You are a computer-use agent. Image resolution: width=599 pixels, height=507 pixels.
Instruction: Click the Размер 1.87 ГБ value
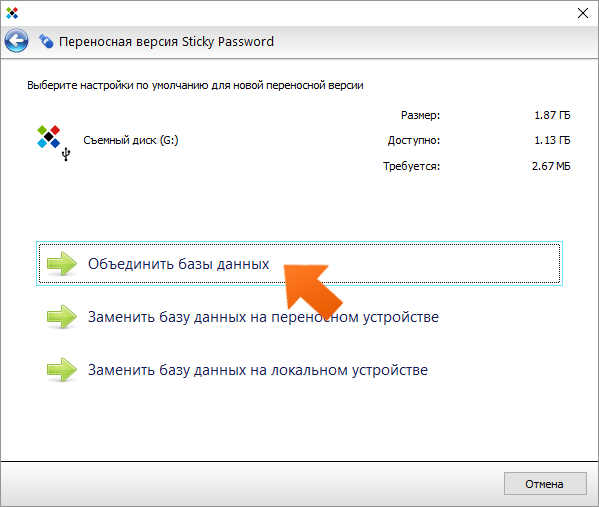(552, 115)
